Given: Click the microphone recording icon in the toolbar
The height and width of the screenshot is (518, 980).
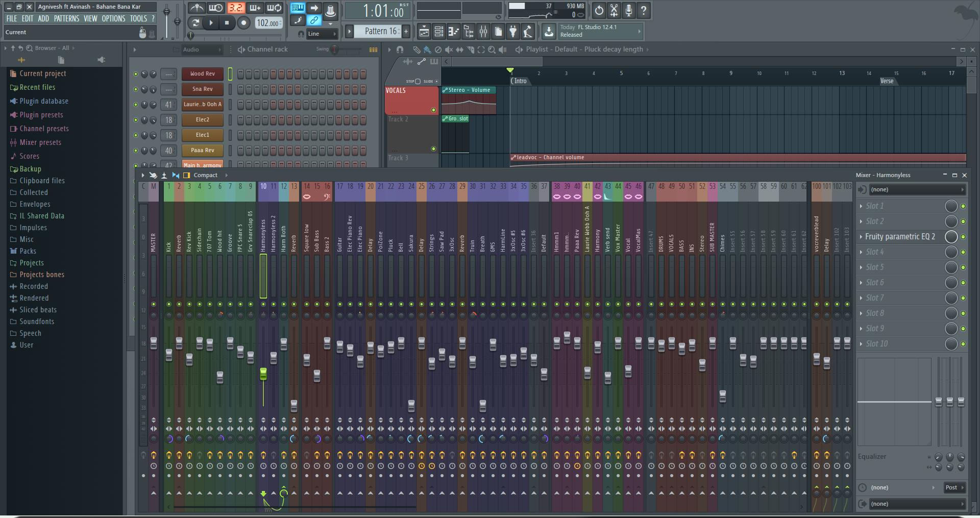Looking at the screenshot, I should (629, 10).
